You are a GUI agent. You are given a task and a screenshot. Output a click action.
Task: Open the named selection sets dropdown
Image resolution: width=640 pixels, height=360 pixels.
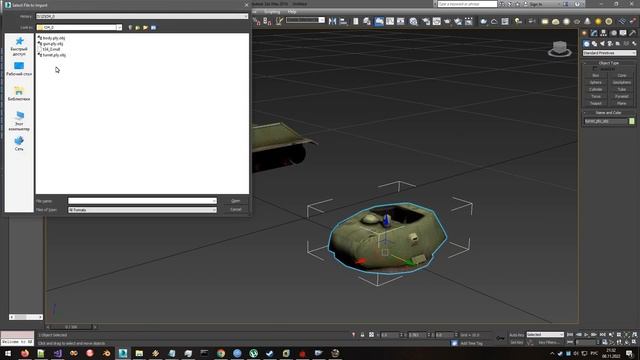click(305, 20)
